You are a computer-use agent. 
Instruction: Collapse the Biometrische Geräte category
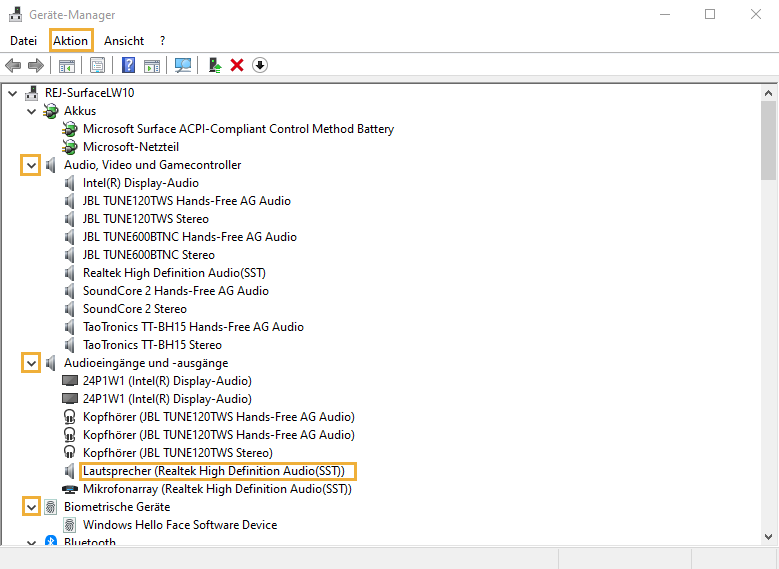tap(31, 507)
